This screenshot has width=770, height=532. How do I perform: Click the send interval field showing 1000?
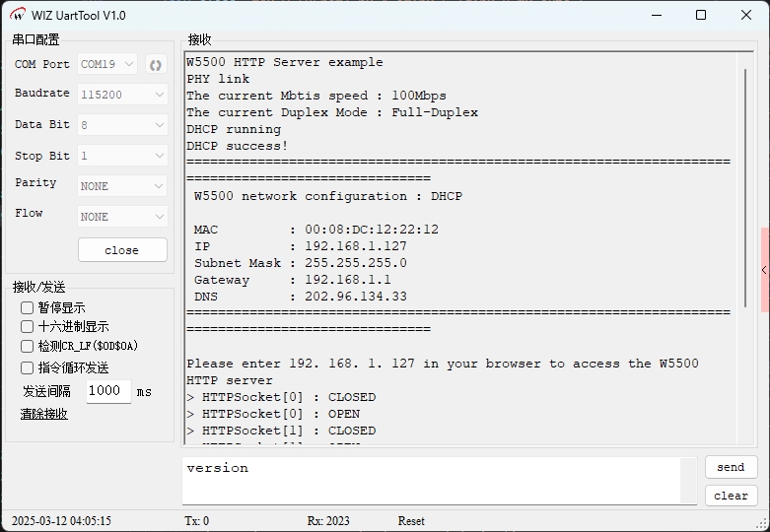[107, 391]
